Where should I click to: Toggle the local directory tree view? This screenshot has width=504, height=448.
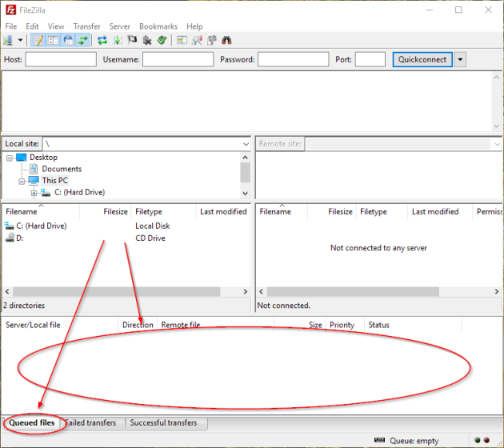coord(53,41)
